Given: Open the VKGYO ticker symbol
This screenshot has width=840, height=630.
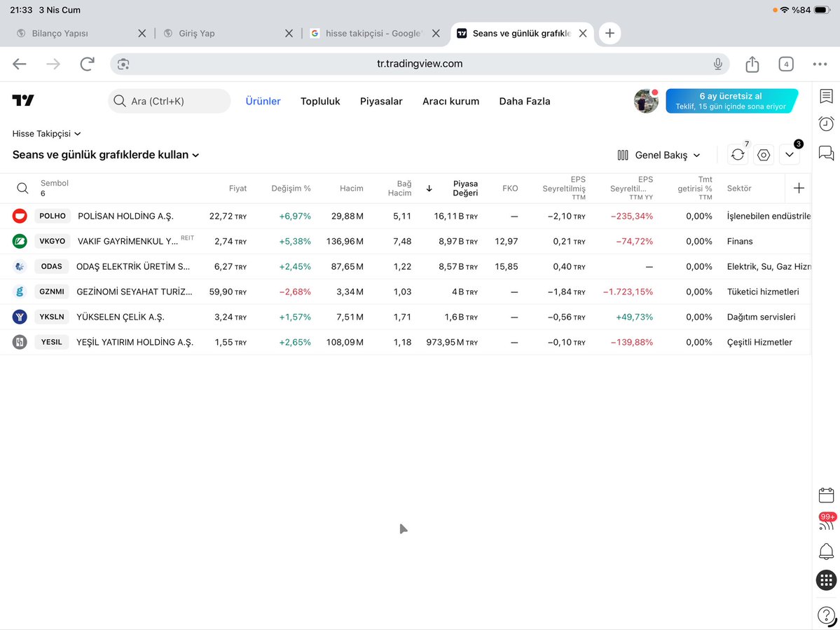Looking at the screenshot, I should point(53,241).
